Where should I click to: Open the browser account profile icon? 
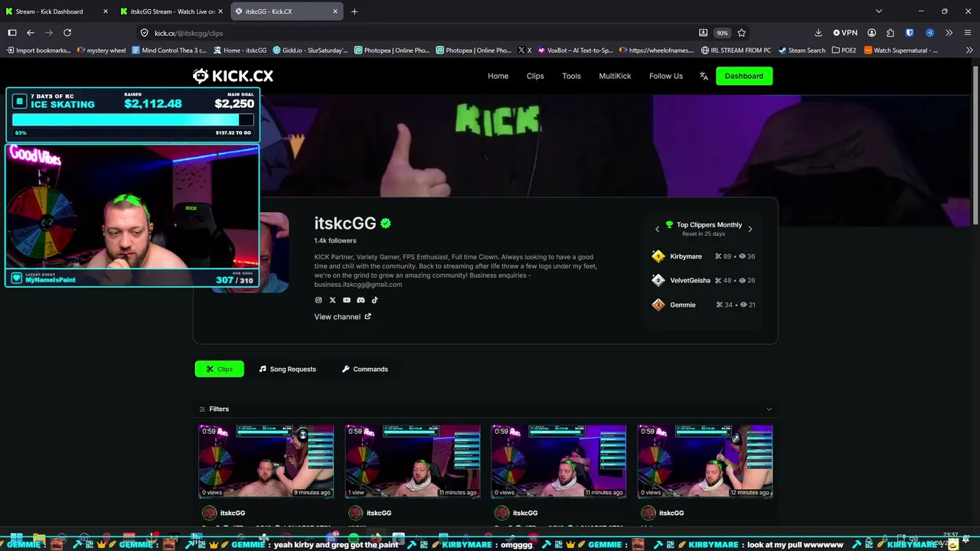[x=871, y=33]
